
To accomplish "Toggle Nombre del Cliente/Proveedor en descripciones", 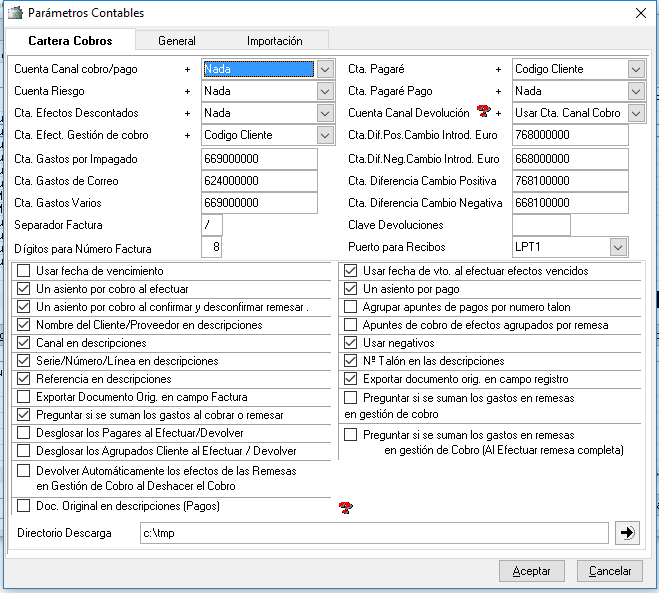I will click(24, 325).
